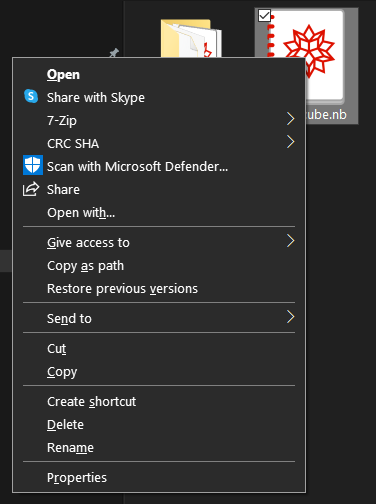
Task: Uncheck the selection checkbox on the notebook file
Action: pos(264,16)
